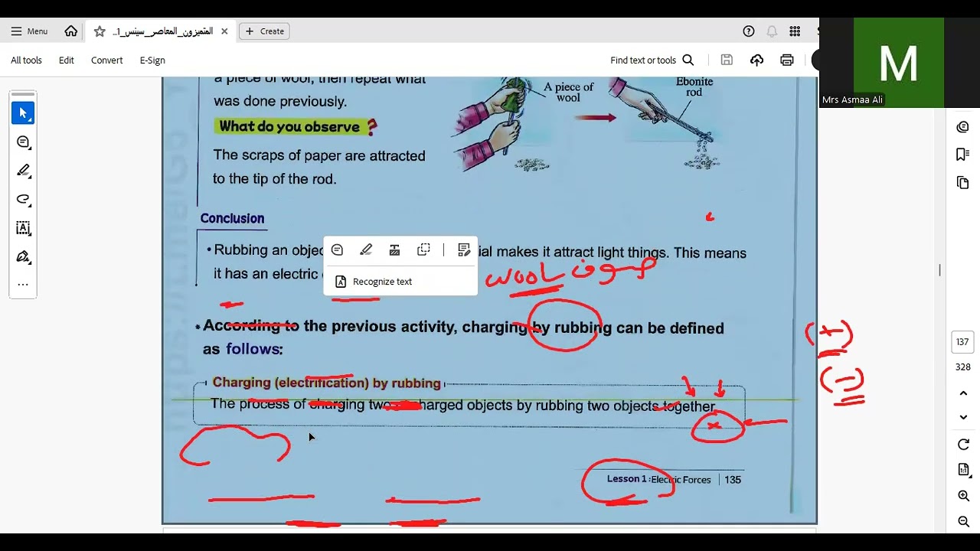Click the snapshot selection icon in floating toolbar
This screenshot has height=551, width=980.
tap(423, 250)
